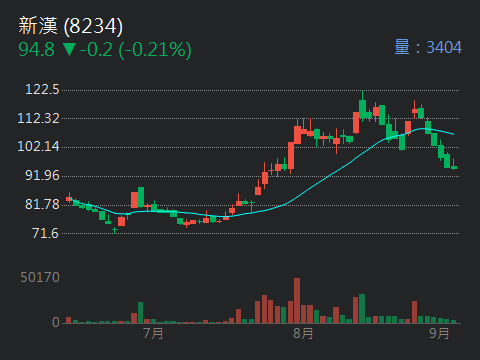Click the candlestick with the highest peak near 122.5
The height and width of the screenshot is (360, 480).
(x=362, y=105)
